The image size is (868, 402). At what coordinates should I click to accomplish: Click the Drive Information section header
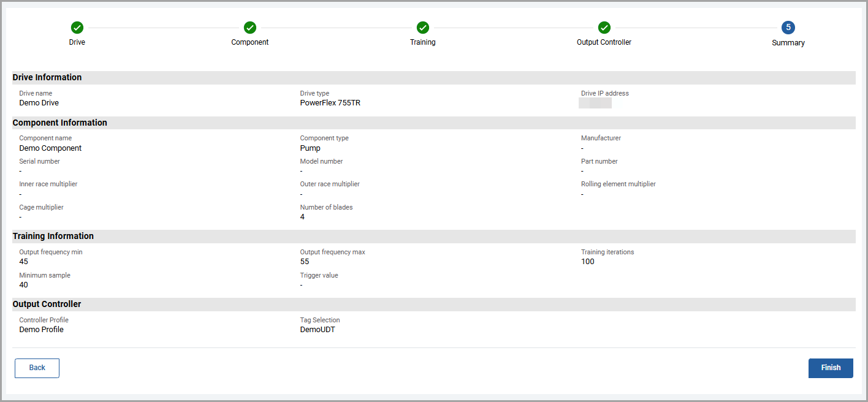coord(47,78)
